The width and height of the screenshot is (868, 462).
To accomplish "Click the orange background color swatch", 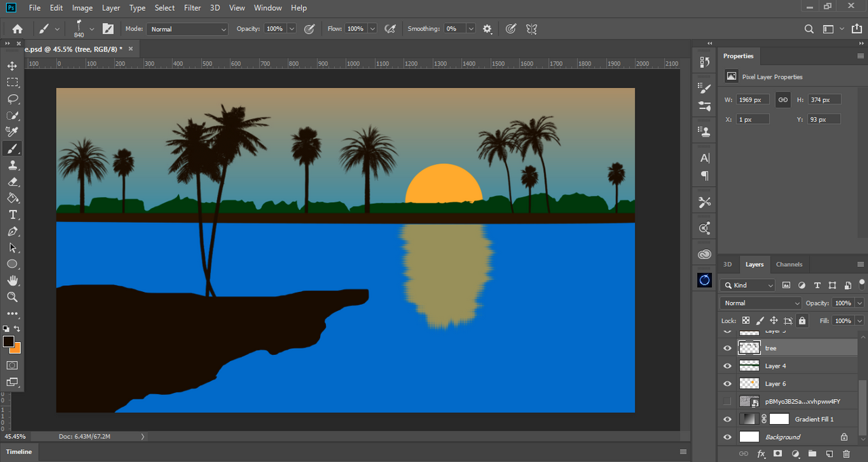I will coord(16,349).
